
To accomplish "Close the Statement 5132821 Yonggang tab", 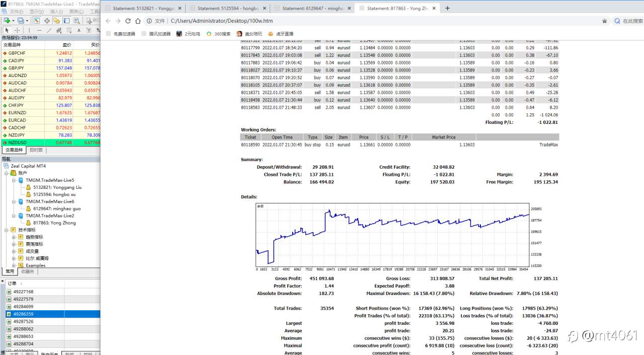I will 179,9.
